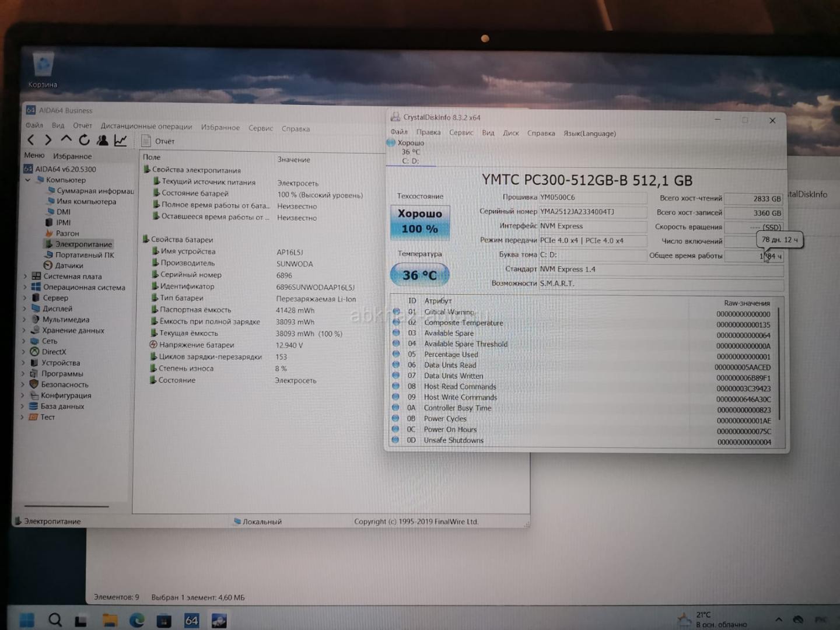Open Сервис menu in AIDA64
This screenshot has height=630, width=840.
[260, 128]
